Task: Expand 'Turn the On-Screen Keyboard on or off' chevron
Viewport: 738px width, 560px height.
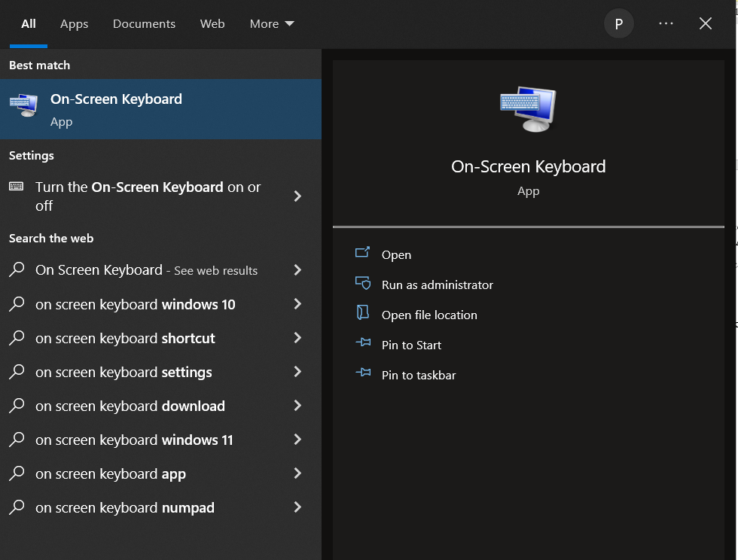Action: 297,196
